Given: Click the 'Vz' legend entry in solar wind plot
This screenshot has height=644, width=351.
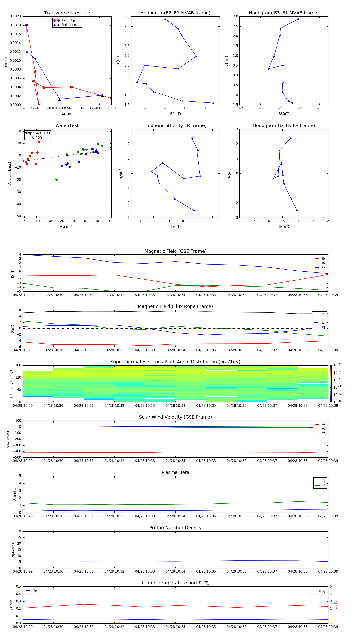Looking at the screenshot, I should coord(320,433).
